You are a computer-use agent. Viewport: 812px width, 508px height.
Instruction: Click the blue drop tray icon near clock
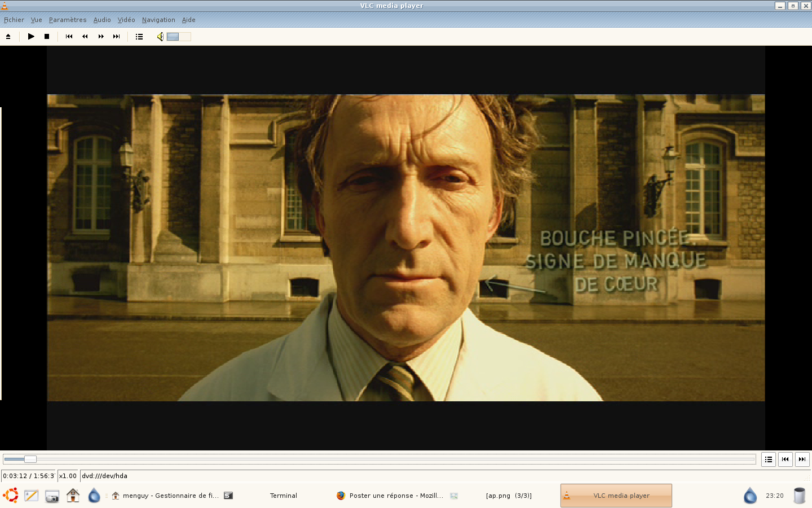pos(750,496)
